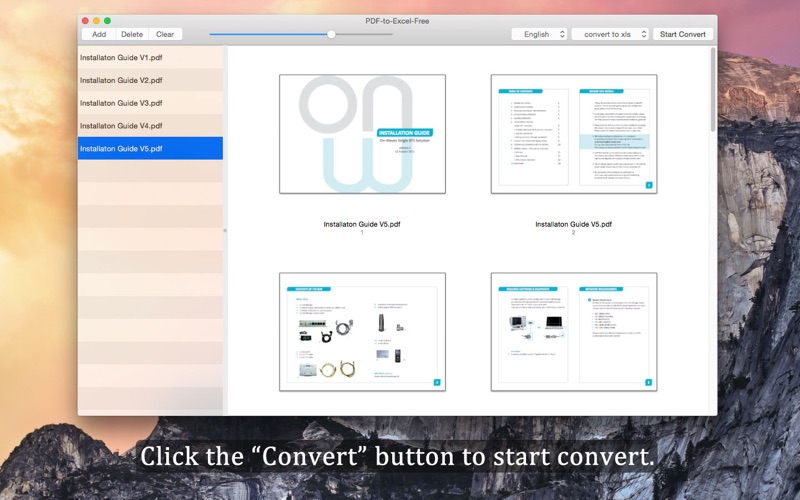800x500 pixels.
Task: Select Installaton Guide V5.pdf in list
Action: (x=150, y=148)
